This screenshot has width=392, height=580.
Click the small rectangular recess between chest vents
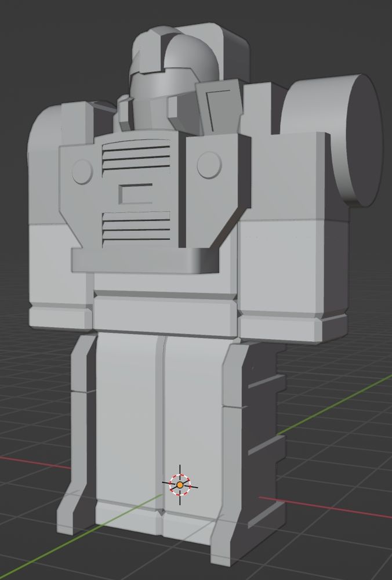click(x=136, y=194)
